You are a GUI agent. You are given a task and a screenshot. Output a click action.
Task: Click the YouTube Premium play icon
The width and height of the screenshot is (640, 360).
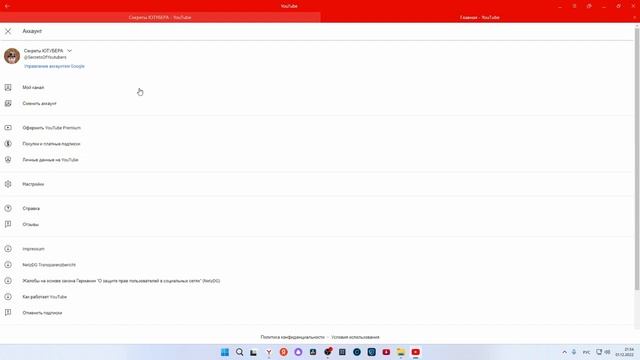tap(8, 128)
